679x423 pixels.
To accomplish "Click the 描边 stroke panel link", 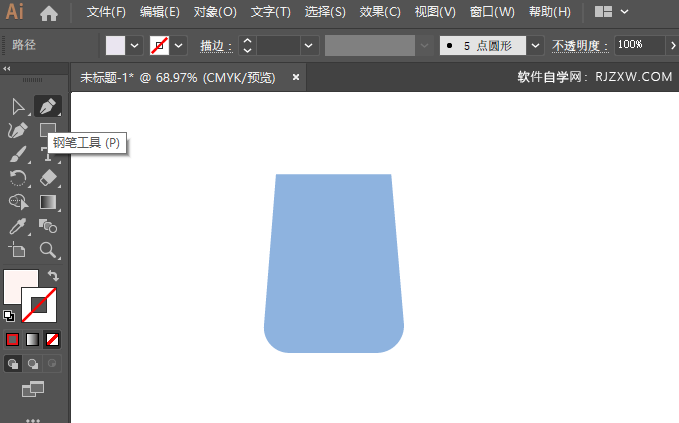I will click(216, 45).
